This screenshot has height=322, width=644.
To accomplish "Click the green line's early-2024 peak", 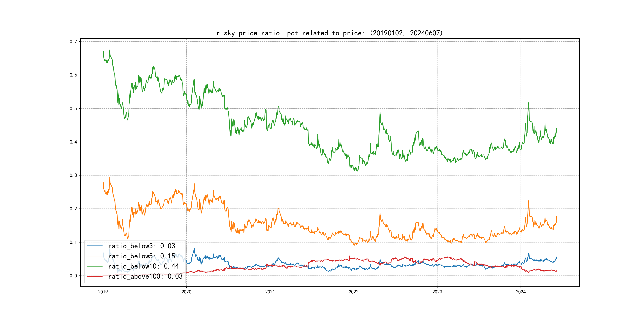I will point(529,103).
